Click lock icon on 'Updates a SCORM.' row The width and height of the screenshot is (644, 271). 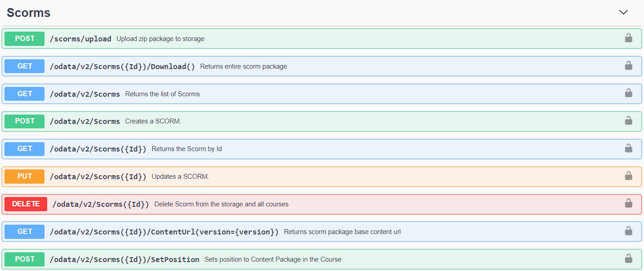[x=628, y=176]
